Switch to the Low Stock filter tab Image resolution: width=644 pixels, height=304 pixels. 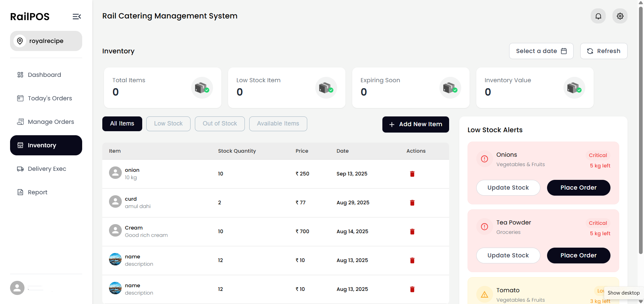pyautogui.click(x=168, y=123)
